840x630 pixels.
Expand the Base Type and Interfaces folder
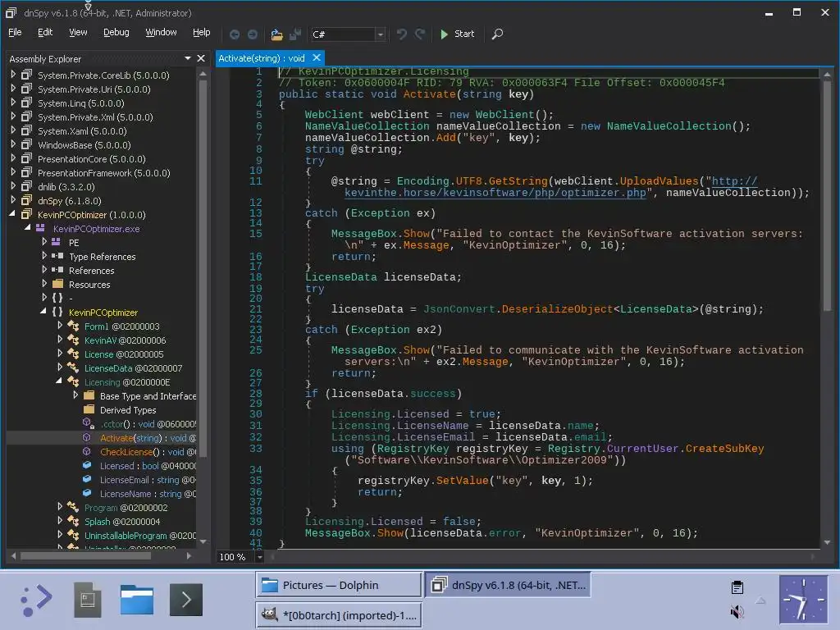[x=75, y=395]
